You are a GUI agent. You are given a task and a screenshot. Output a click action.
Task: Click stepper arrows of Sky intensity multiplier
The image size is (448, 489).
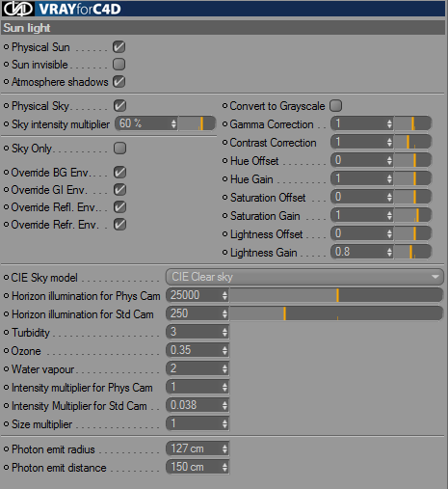[173, 123]
